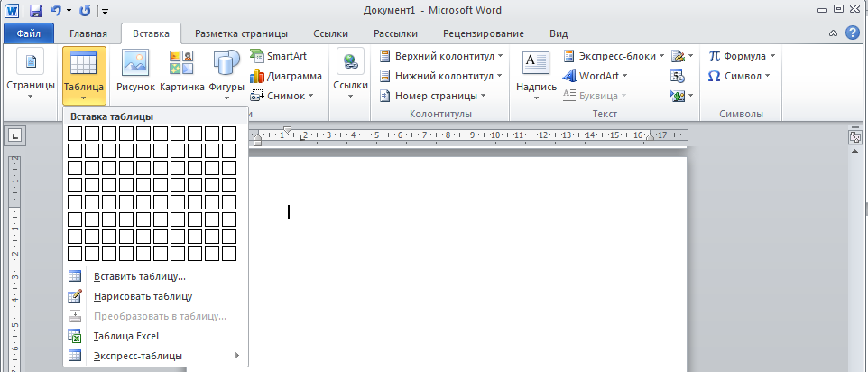Image resolution: width=868 pixels, height=372 pixels.
Task: Switch to the Рассылки tab
Action: point(395,33)
